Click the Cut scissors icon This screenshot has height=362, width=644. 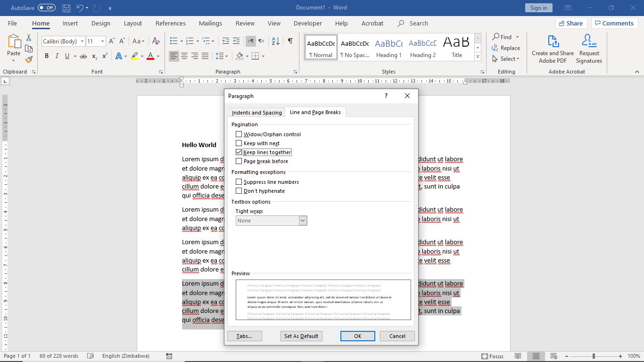pyautogui.click(x=29, y=38)
